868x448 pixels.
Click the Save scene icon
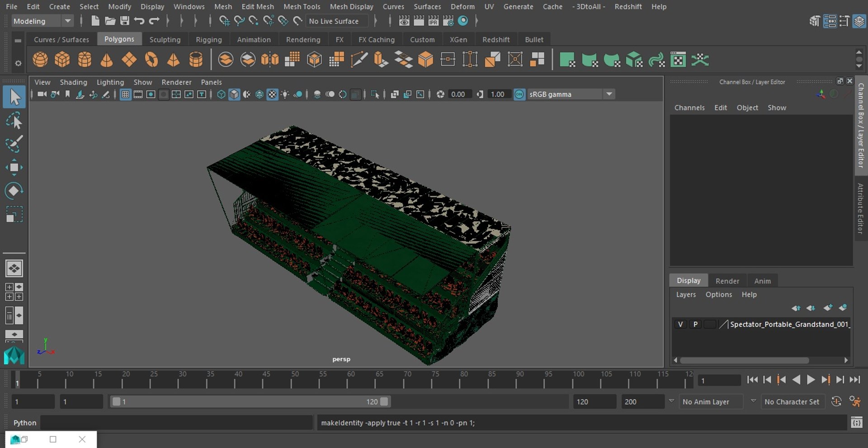[124, 21]
